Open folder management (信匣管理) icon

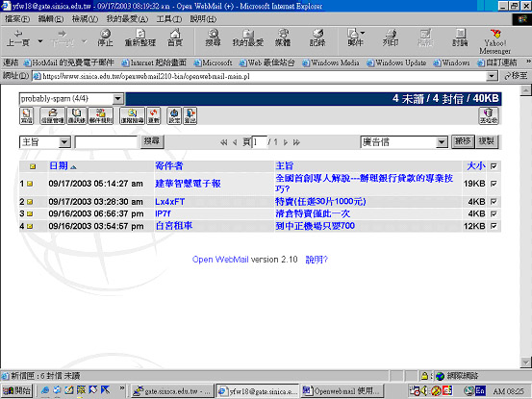tap(53, 116)
